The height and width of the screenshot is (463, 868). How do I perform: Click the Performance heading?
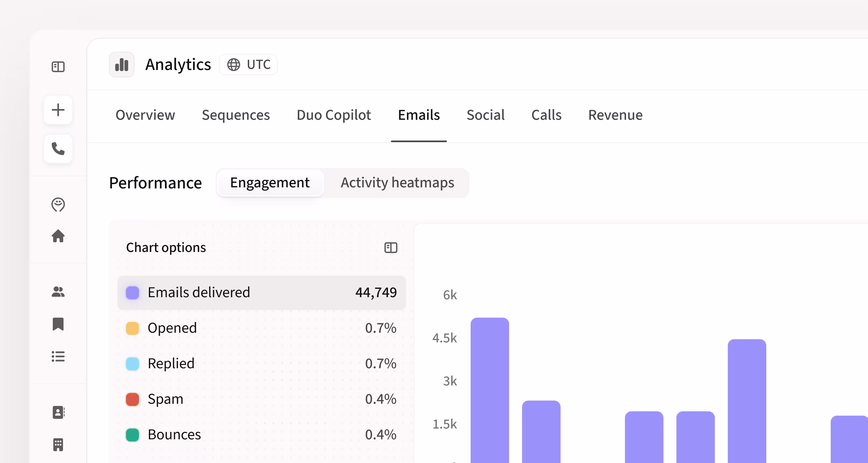155,183
